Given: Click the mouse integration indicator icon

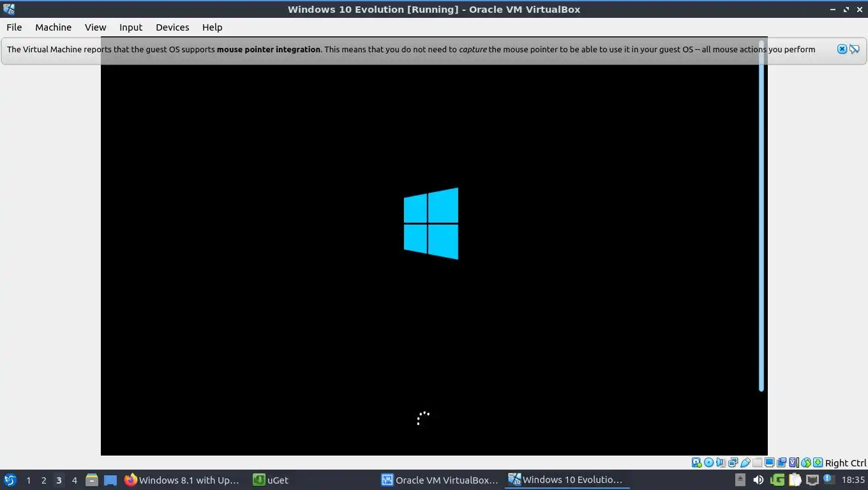Looking at the screenshot, I should coord(806,463).
